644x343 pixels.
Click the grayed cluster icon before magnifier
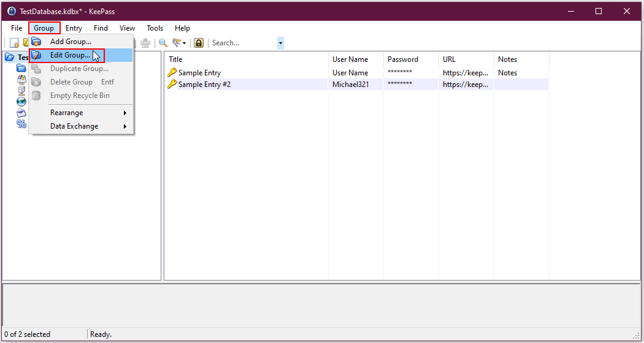(145, 43)
